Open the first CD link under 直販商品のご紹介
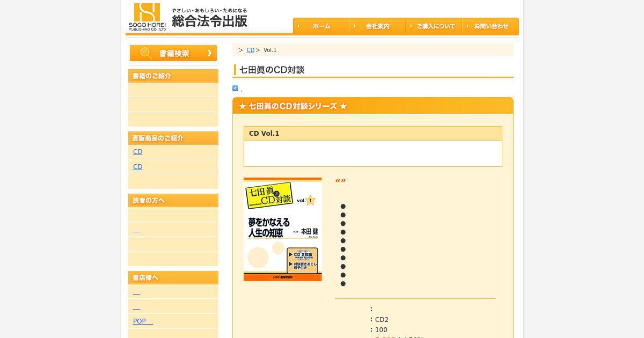This screenshot has height=338, width=644. pyautogui.click(x=137, y=152)
